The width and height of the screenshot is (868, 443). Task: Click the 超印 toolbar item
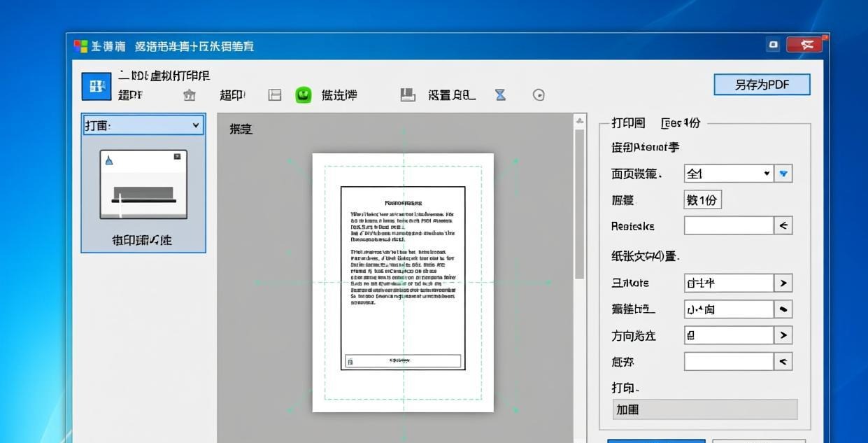pos(232,95)
